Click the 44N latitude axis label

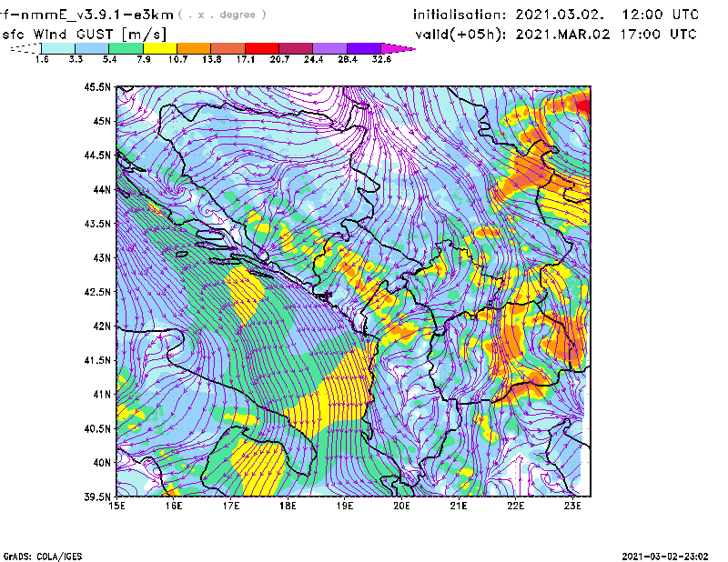click(102, 189)
